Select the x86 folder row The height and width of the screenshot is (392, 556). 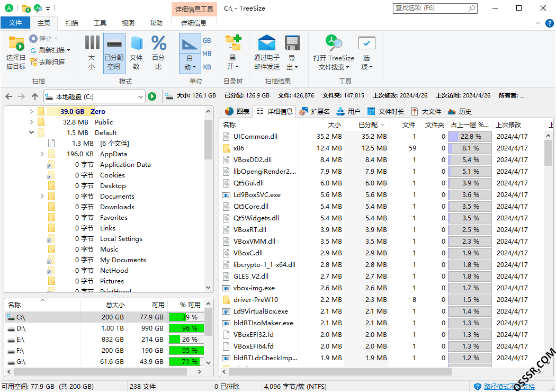(x=381, y=148)
